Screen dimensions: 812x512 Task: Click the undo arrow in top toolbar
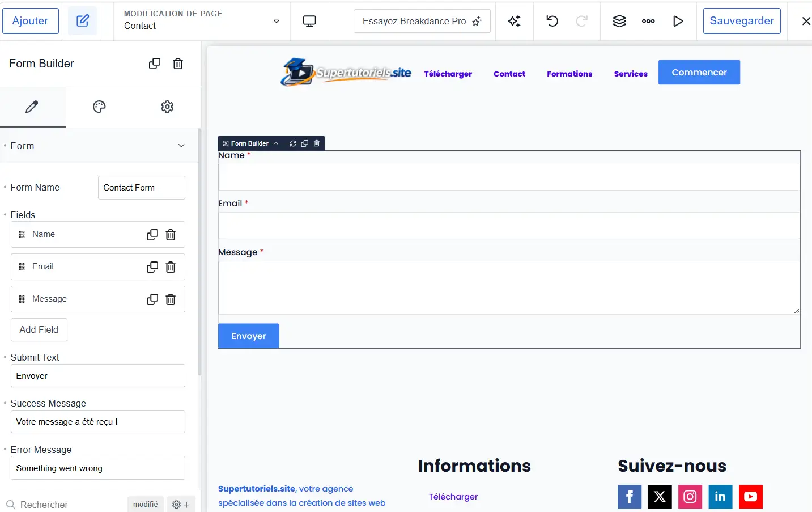(x=552, y=21)
